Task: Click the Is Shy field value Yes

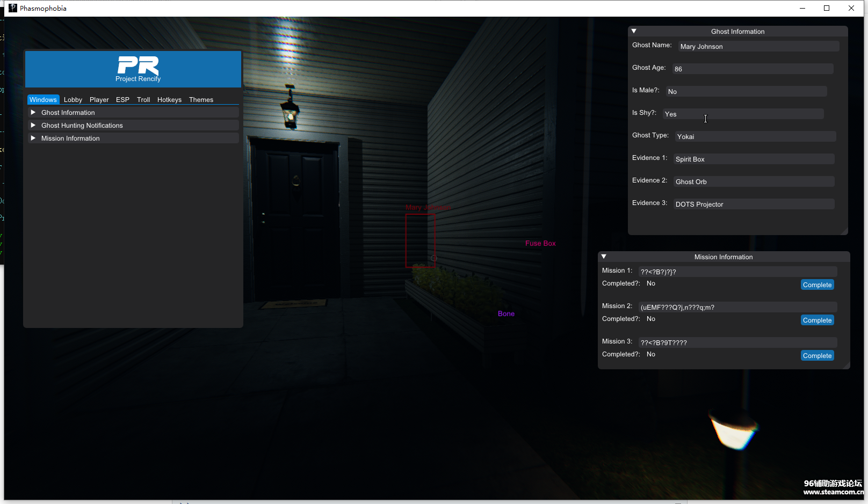Action: pos(743,114)
